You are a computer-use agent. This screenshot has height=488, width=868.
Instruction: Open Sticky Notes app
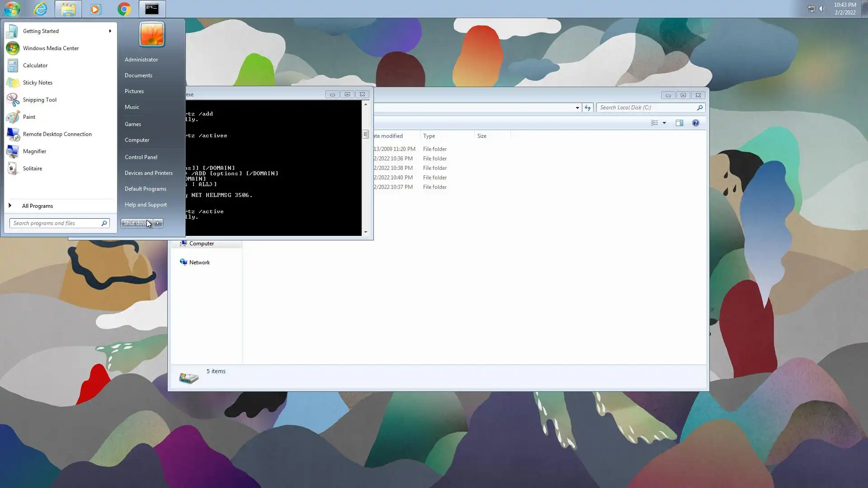click(x=38, y=83)
